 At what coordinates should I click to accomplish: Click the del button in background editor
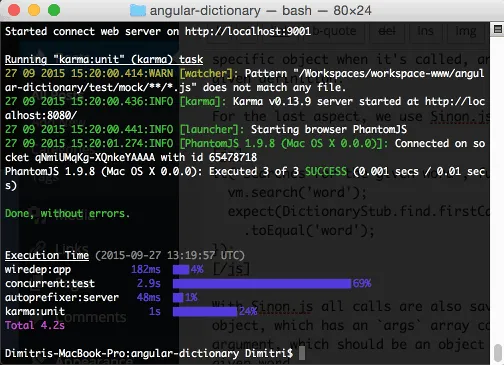coord(387,31)
